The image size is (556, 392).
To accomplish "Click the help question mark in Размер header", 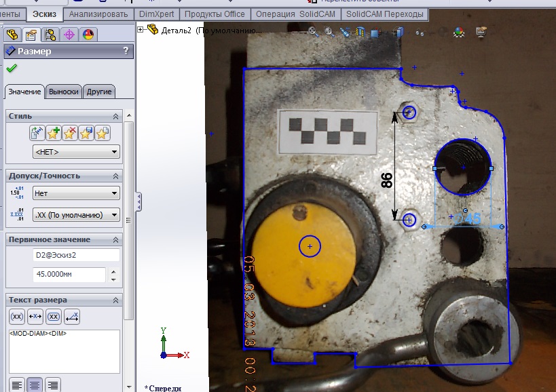I will click(126, 51).
